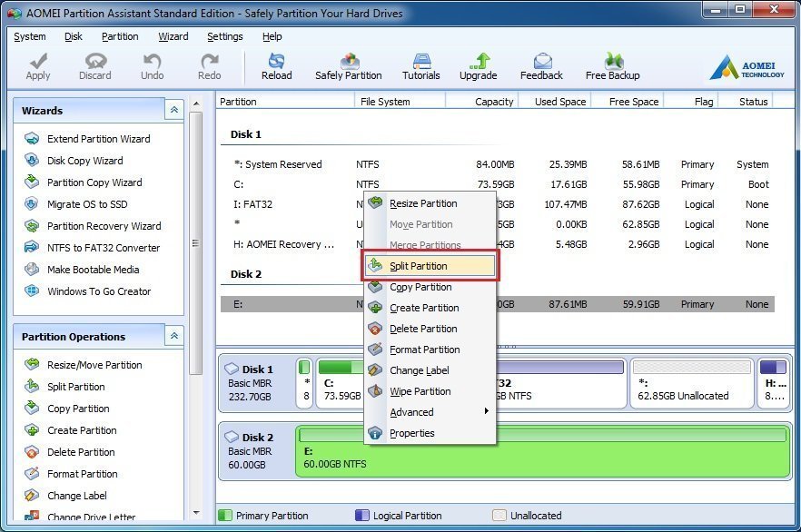Image resolution: width=801 pixels, height=532 pixels.
Task: Choose Copy Partition from context menu
Action: click(x=430, y=287)
